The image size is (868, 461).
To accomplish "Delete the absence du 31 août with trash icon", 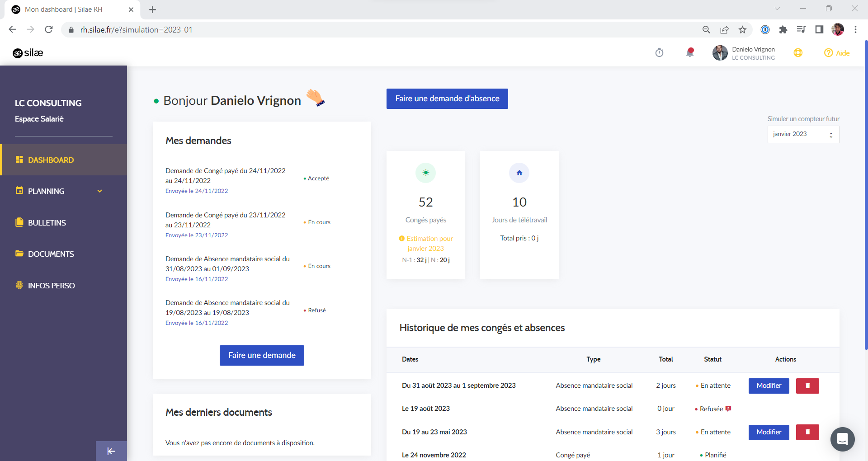I will pyautogui.click(x=807, y=386).
